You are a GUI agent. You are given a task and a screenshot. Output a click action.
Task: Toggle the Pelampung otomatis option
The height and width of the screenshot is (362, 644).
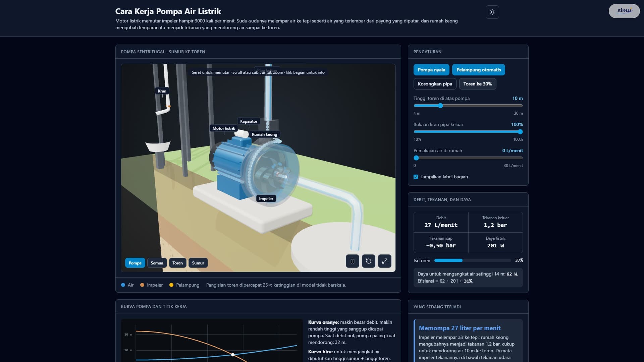point(478,70)
